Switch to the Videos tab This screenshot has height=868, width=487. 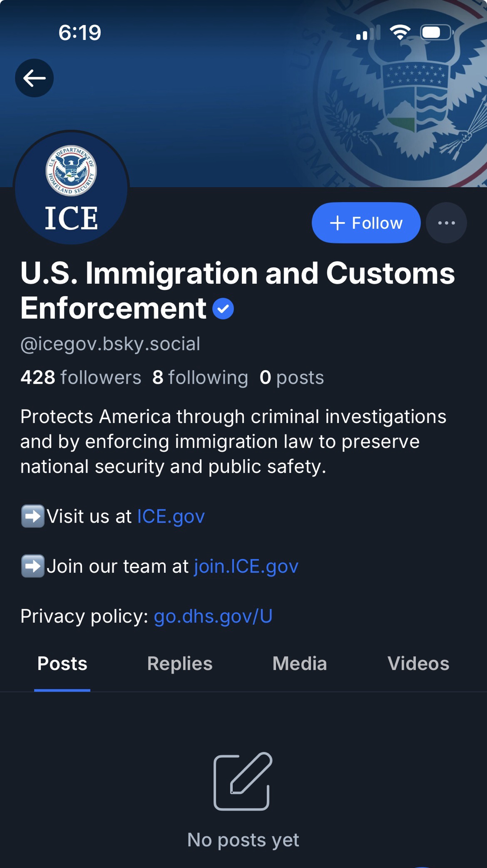pyautogui.click(x=418, y=664)
